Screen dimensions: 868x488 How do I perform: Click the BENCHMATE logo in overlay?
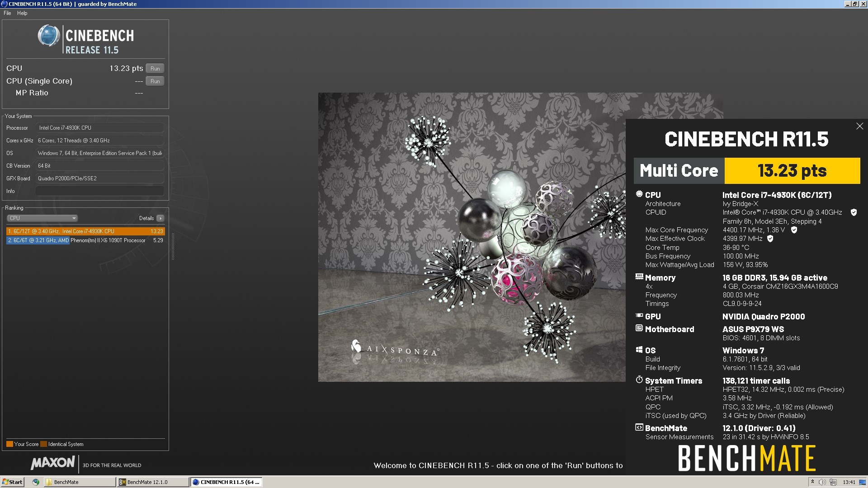[746, 458]
